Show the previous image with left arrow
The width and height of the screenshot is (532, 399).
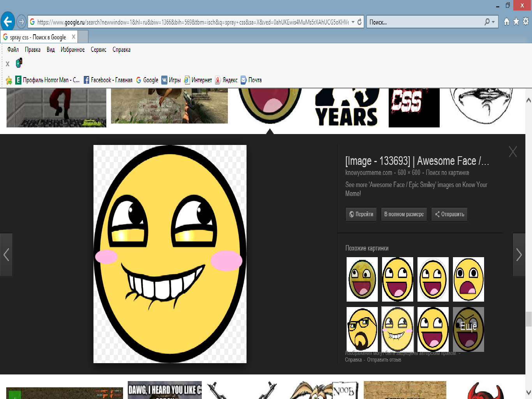click(x=6, y=255)
